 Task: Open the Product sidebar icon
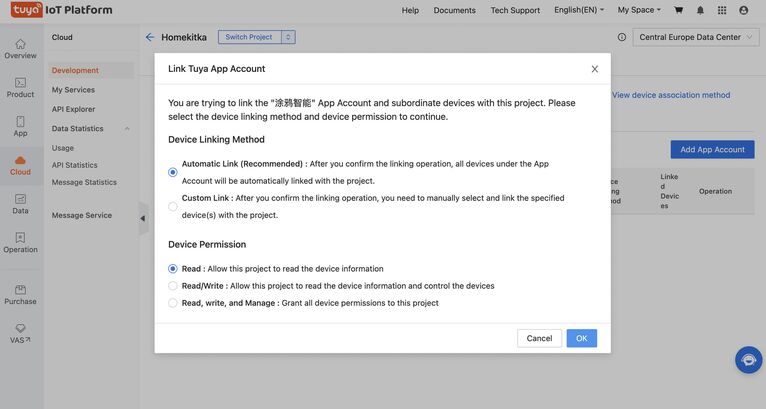pyautogui.click(x=20, y=88)
